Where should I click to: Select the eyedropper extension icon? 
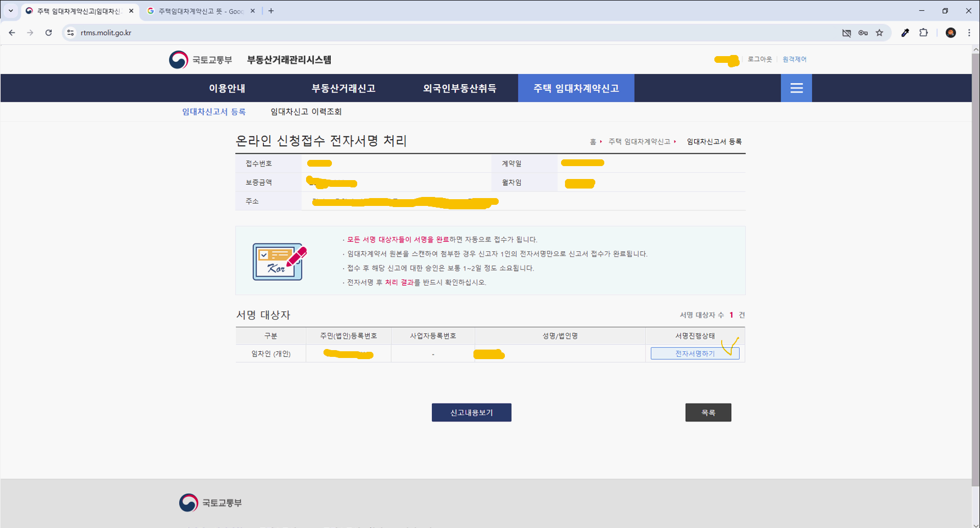tap(905, 33)
